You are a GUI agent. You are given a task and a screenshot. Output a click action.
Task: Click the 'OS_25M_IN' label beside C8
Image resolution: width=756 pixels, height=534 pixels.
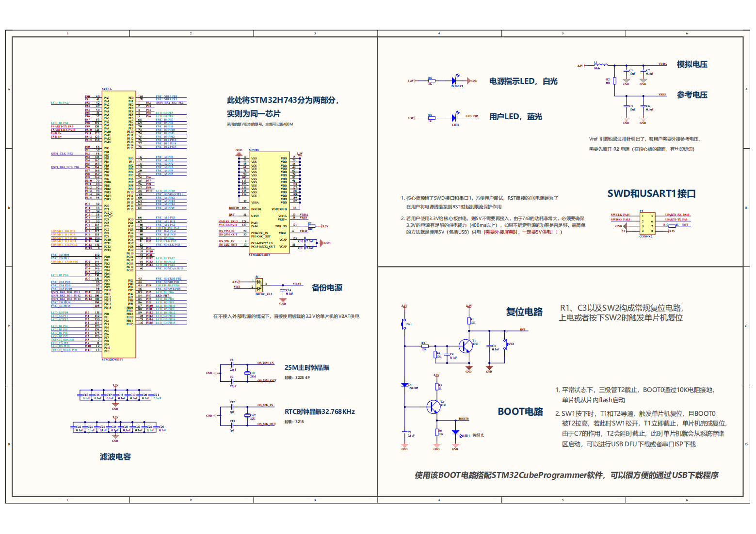click(266, 363)
